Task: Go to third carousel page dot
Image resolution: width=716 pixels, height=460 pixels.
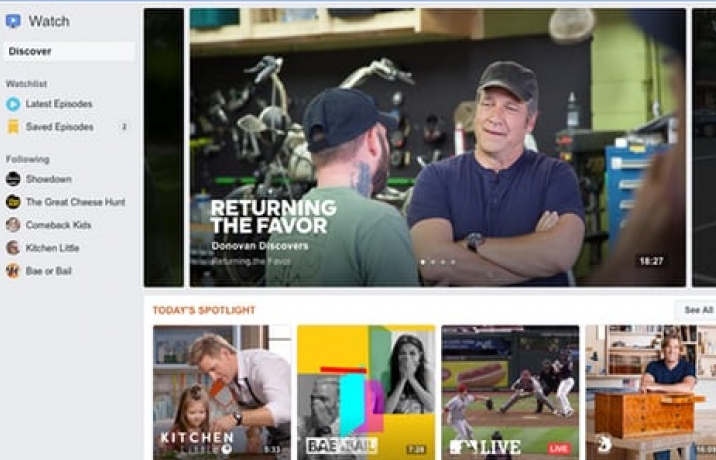Action: point(443,262)
